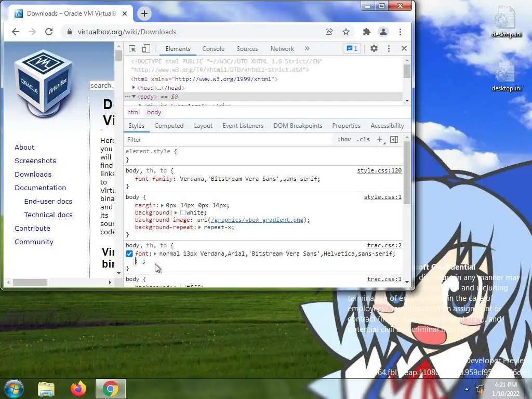The height and width of the screenshot is (399, 532).
Task: Open Chrome extensions puzzle icon
Action: (x=366, y=32)
